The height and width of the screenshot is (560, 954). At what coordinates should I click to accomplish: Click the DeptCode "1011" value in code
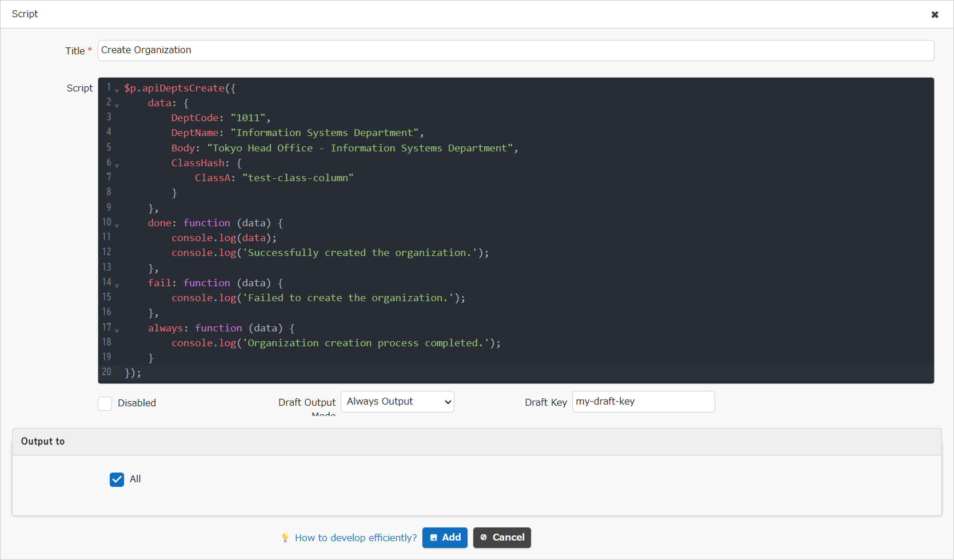[248, 118]
